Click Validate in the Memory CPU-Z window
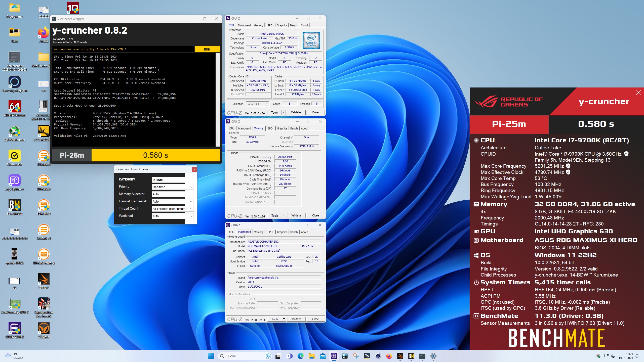Viewport: 644px width, 362px height. click(296, 215)
